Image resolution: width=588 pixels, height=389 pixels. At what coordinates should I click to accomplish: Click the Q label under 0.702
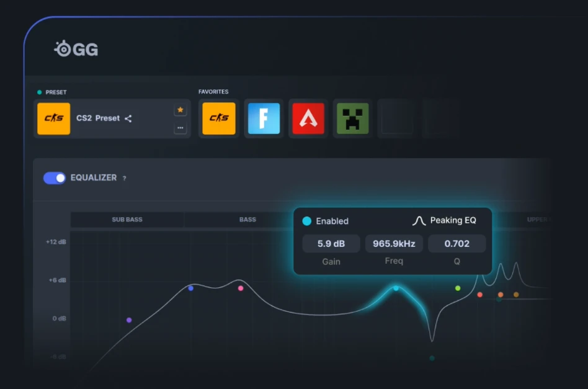(x=457, y=261)
